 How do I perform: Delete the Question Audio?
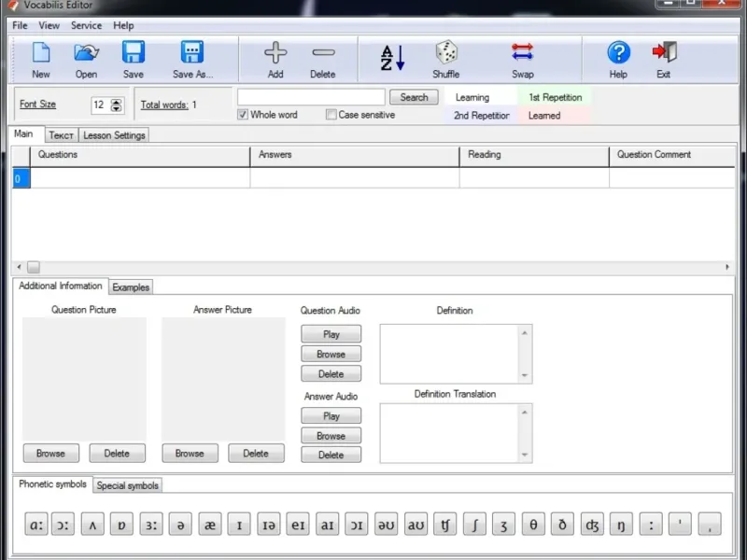pos(331,374)
